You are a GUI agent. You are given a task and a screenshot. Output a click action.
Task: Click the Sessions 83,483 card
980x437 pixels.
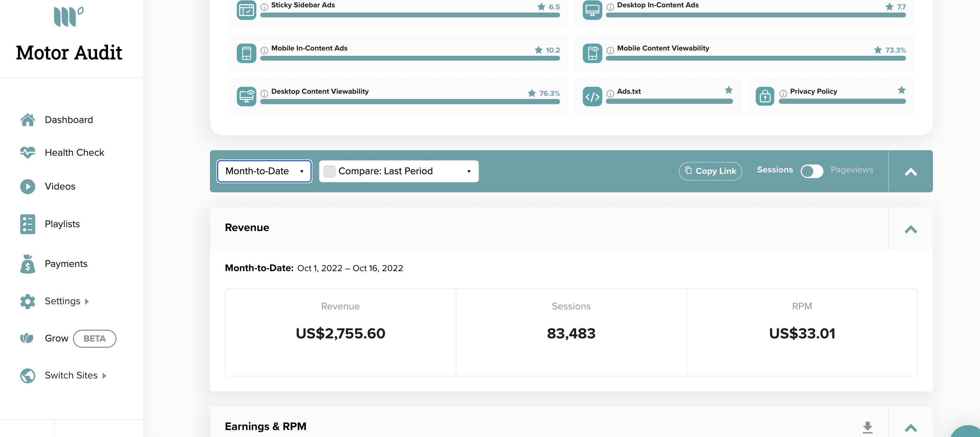click(571, 332)
